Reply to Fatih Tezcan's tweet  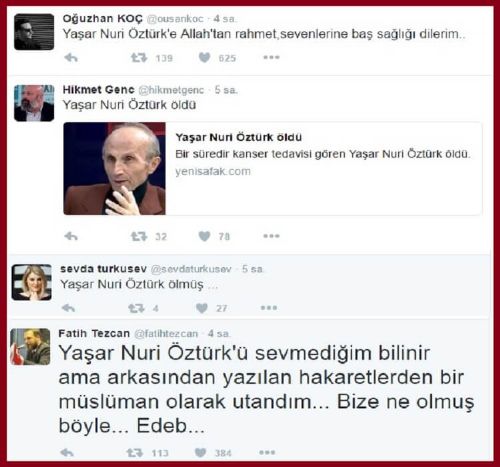coord(67,453)
